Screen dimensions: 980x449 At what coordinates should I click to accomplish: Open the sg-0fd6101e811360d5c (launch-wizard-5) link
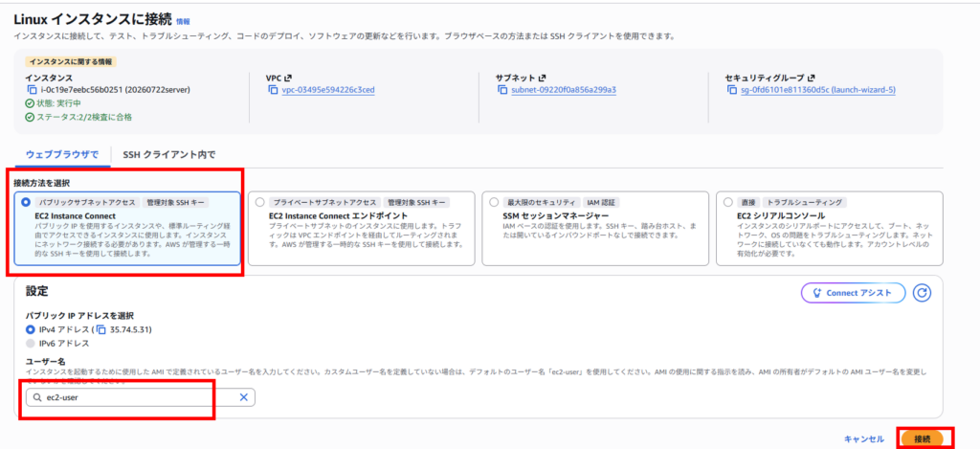pyautogui.click(x=818, y=90)
